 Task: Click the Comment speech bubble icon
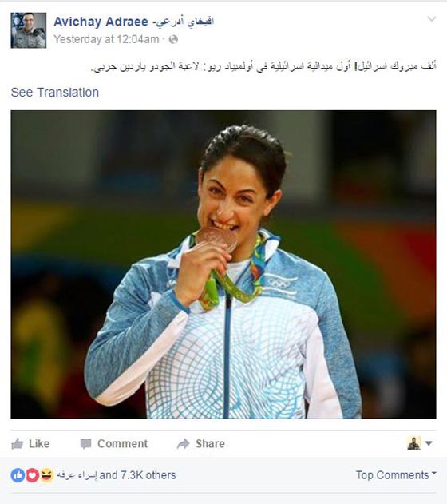pyautogui.click(x=85, y=444)
